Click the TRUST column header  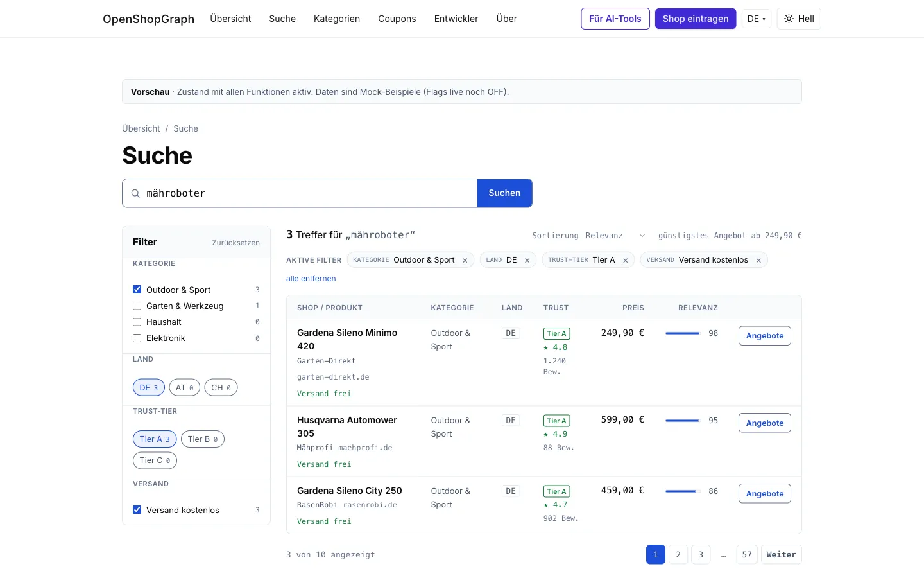[556, 308]
